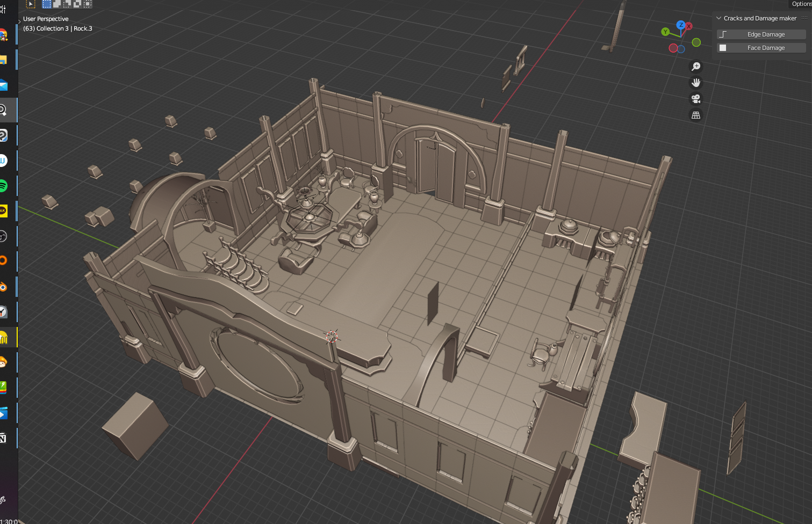Click the negative Y axis gizmo circle
The height and width of the screenshot is (524, 812).
tap(696, 42)
